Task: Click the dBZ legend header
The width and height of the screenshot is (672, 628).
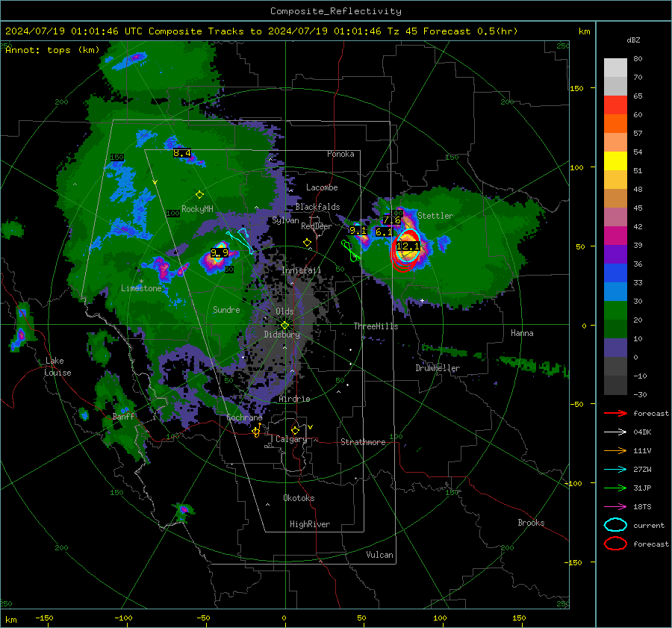Action: pos(633,40)
